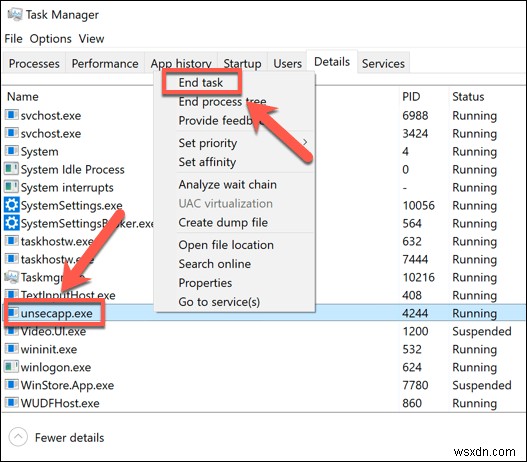Click the icon beside svchost.exe PID 6988

pyautogui.click(x=11, y=115)
